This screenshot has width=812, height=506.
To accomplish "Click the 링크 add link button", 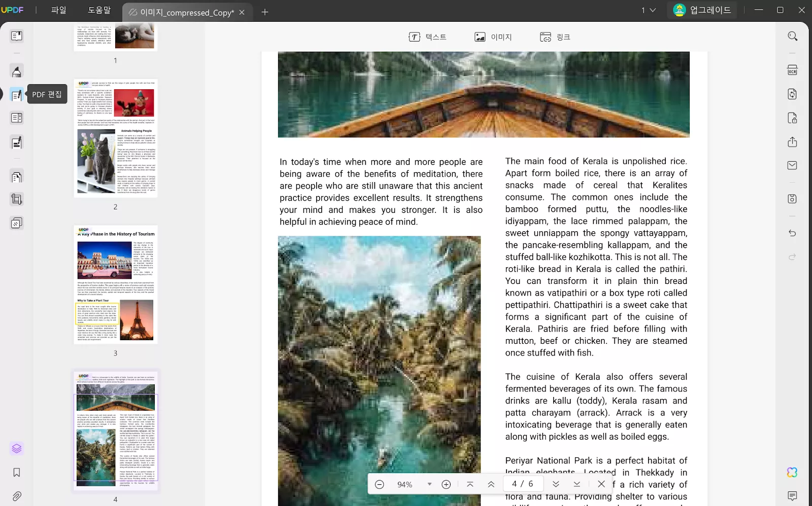I will coord(555,37).
